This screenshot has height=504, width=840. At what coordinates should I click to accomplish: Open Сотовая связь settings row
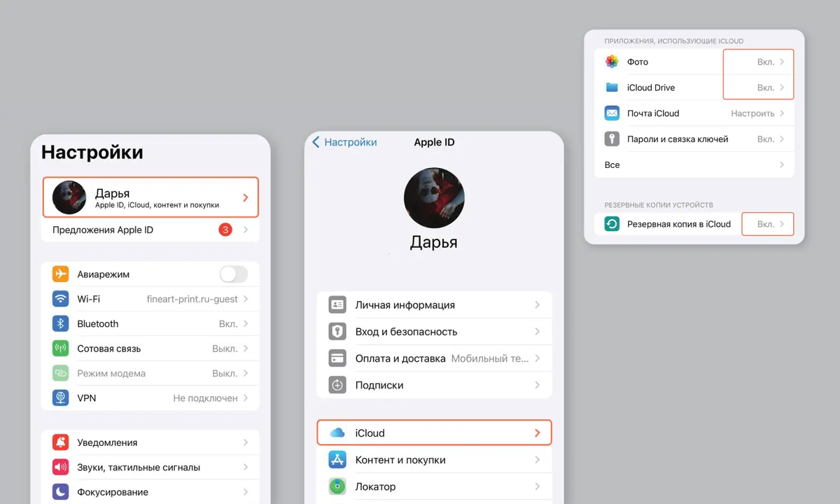pyautogui.click(x=150, y=349)
